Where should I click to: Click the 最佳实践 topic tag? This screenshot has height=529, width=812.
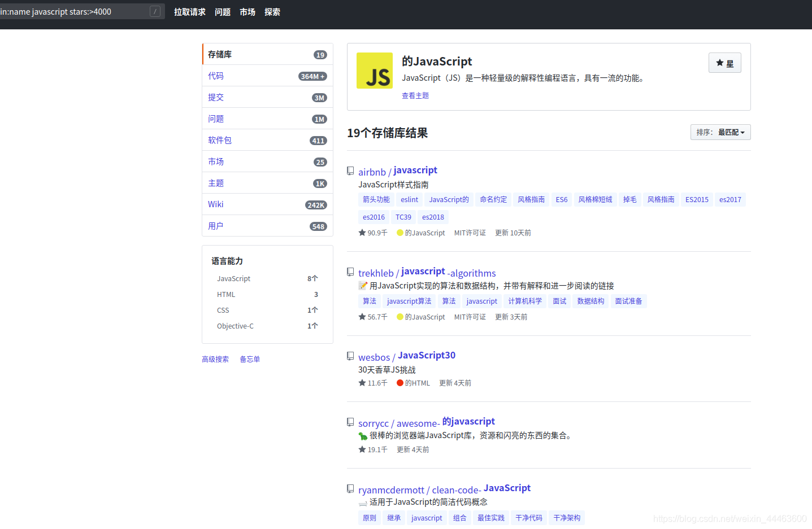pos(491,518)
